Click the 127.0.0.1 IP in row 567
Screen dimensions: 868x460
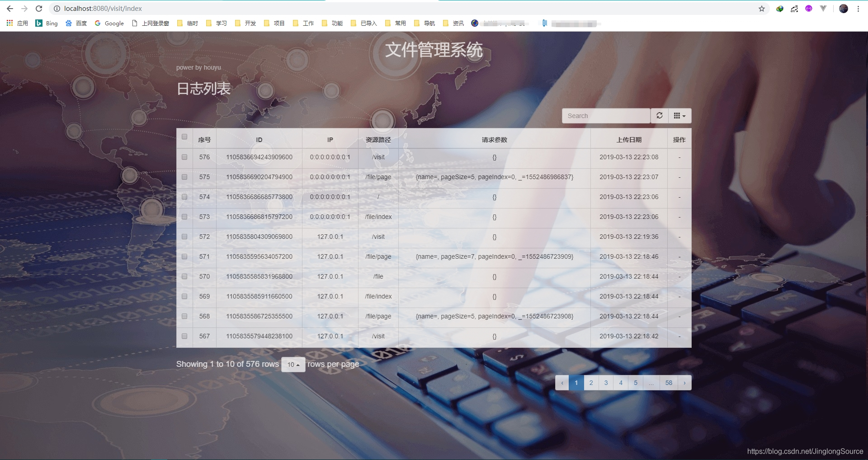coord(330,336)
